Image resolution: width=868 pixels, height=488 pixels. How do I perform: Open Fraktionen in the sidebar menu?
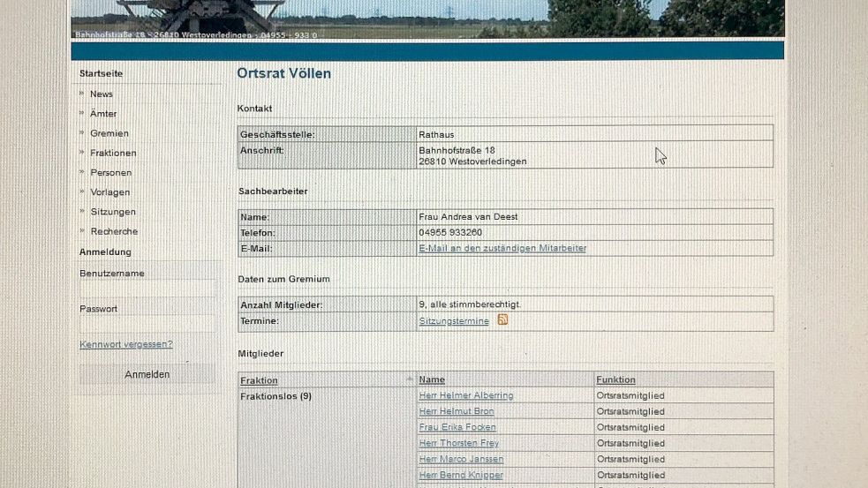pyautogui.click(x=114, y=153)
